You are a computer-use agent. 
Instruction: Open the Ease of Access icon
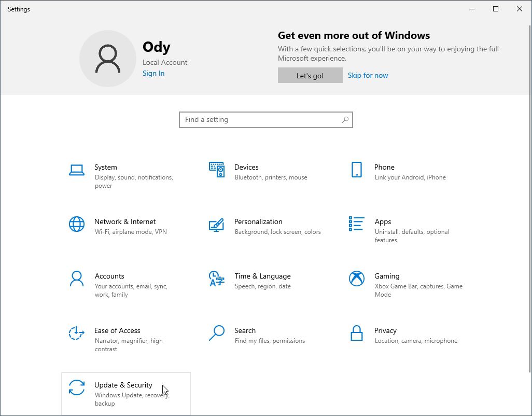click(77, 333)
